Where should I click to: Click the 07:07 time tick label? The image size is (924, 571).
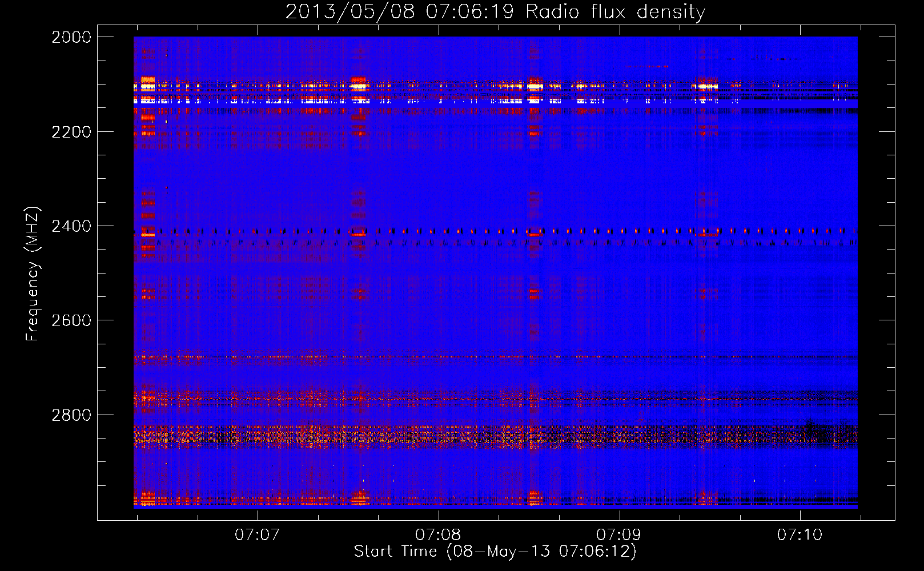click(x=258, y=534)
